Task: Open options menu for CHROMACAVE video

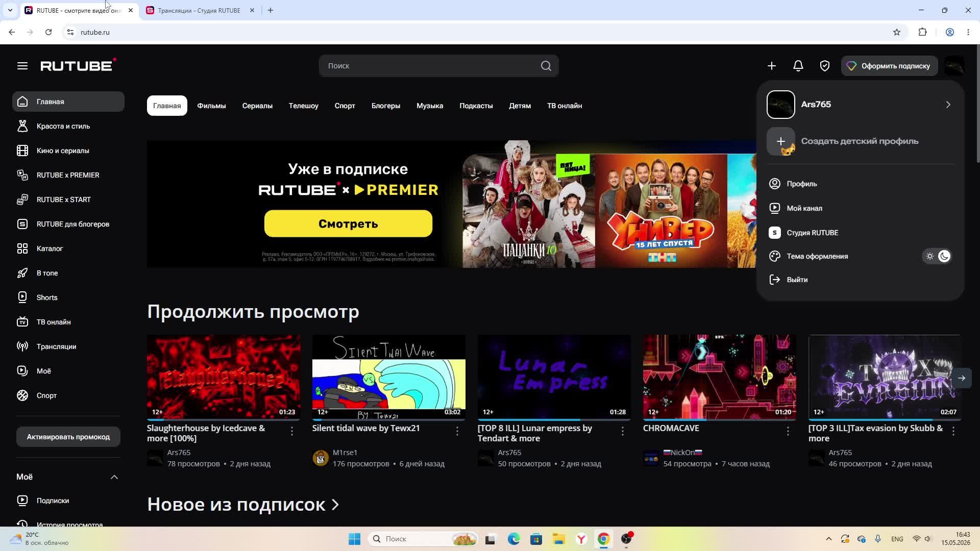Action: click(x=788, y=432)
